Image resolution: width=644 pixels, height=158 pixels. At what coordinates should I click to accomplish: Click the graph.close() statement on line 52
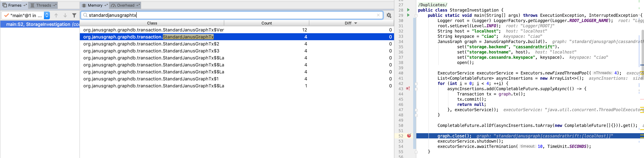pyautogui.click(x=454, y=136)
